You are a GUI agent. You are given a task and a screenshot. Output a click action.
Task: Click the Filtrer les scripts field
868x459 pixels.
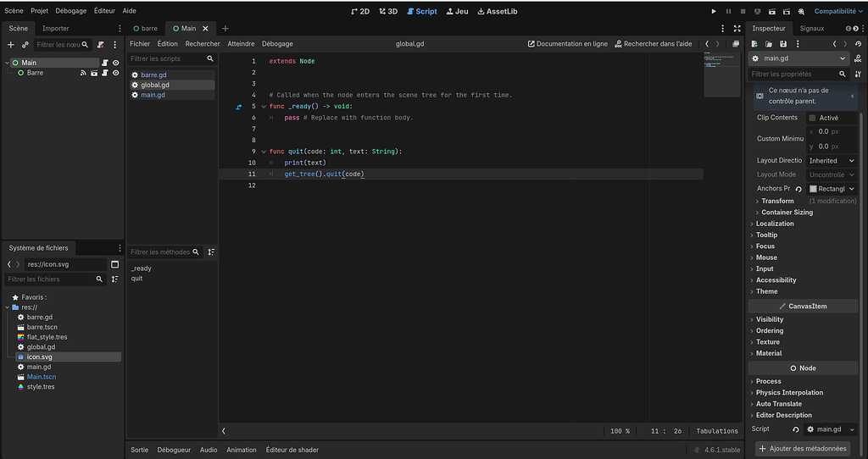coord(171,58)
